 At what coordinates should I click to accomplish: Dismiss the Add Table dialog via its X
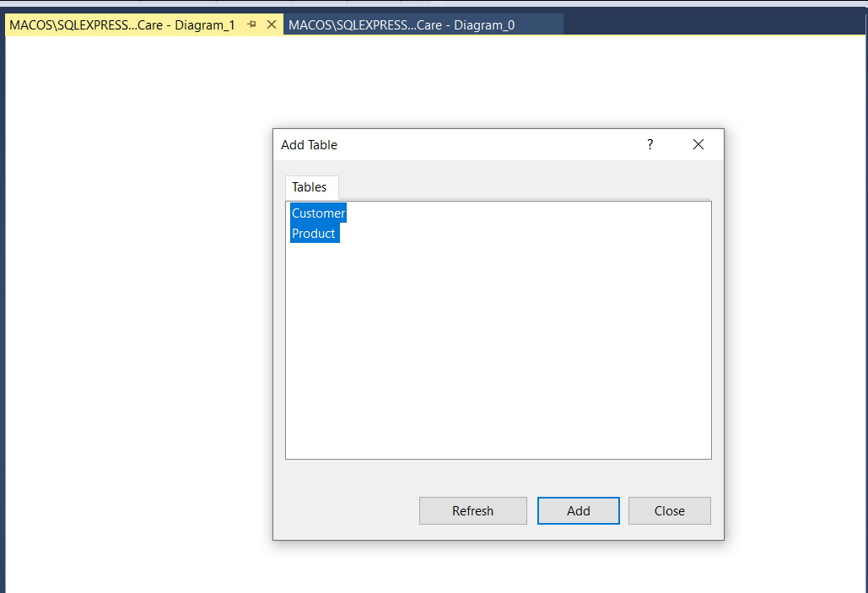click(698, 144)
